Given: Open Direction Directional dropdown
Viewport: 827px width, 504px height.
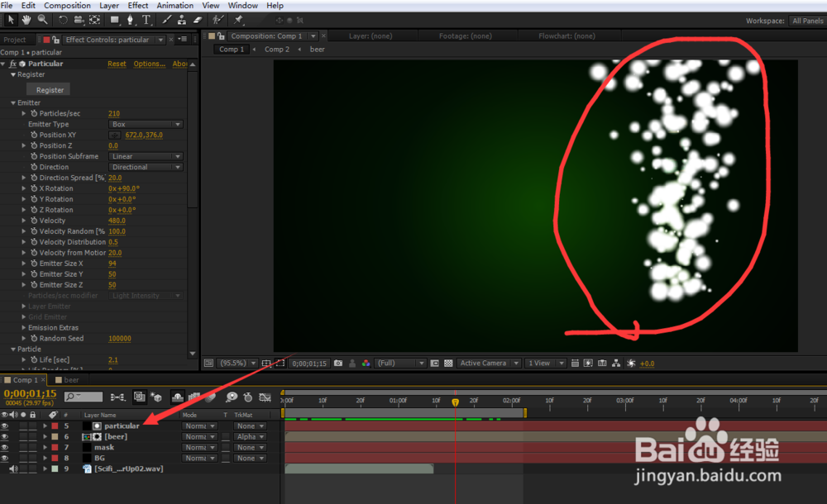Looking at the screenshot, I should coord(146,167).
